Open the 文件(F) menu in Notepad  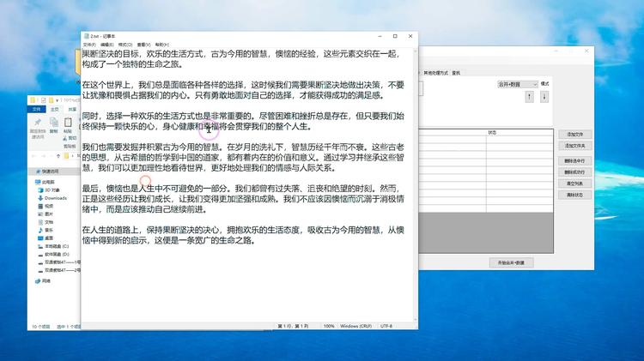[x=89, y=45]
